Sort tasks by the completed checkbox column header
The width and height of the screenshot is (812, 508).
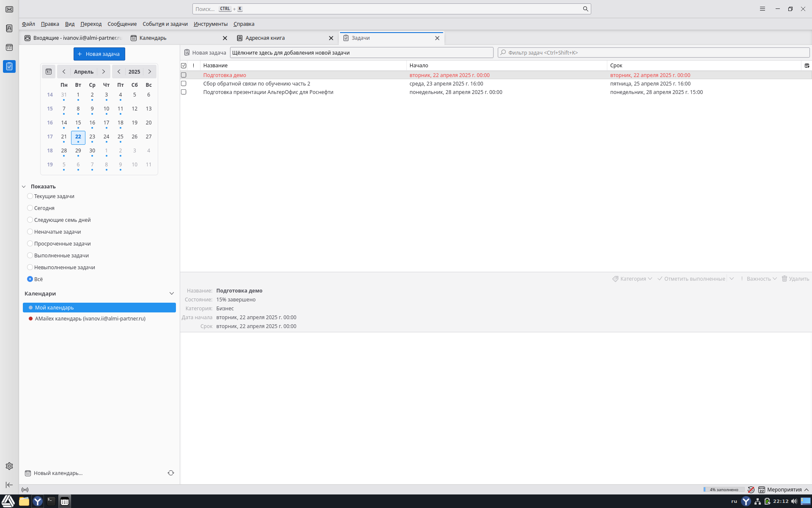coord(184,66)
